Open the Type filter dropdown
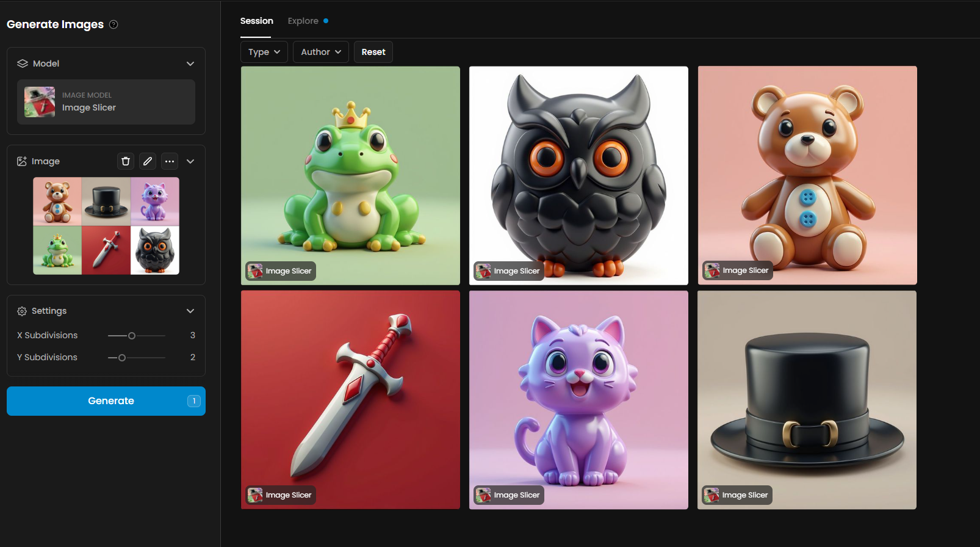980x547 pixels. (x=264, y=52)
